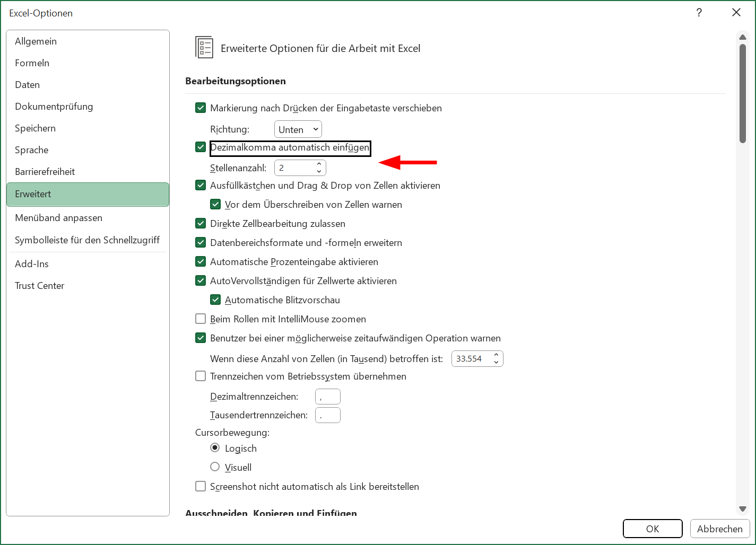
Task: Select the Visuell cursor movement option
Action: (215, 467)
